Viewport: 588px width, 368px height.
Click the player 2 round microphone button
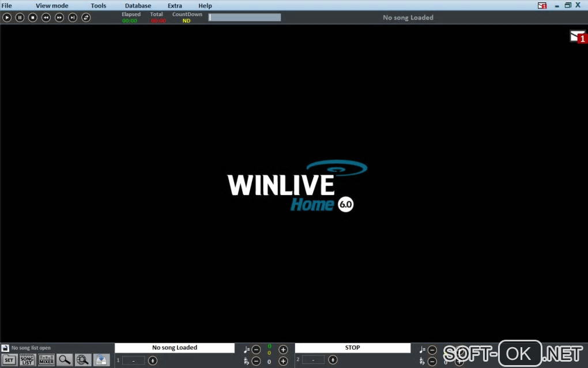click(333, 360)
